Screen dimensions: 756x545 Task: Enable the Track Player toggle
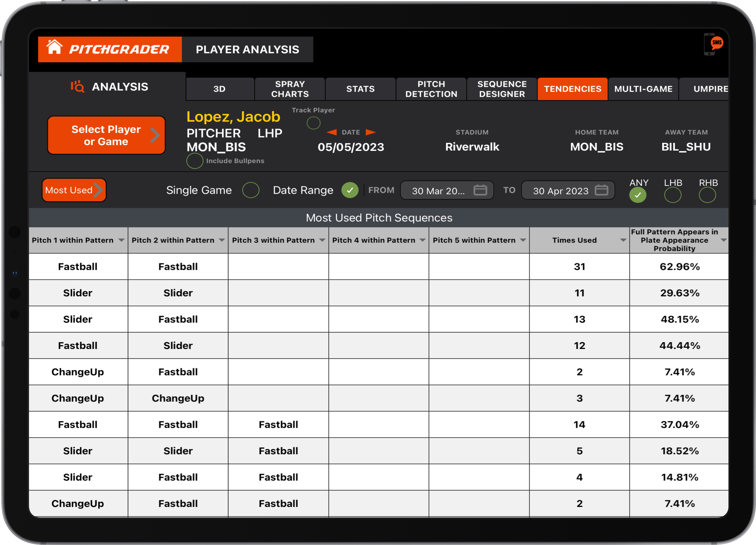313,123
